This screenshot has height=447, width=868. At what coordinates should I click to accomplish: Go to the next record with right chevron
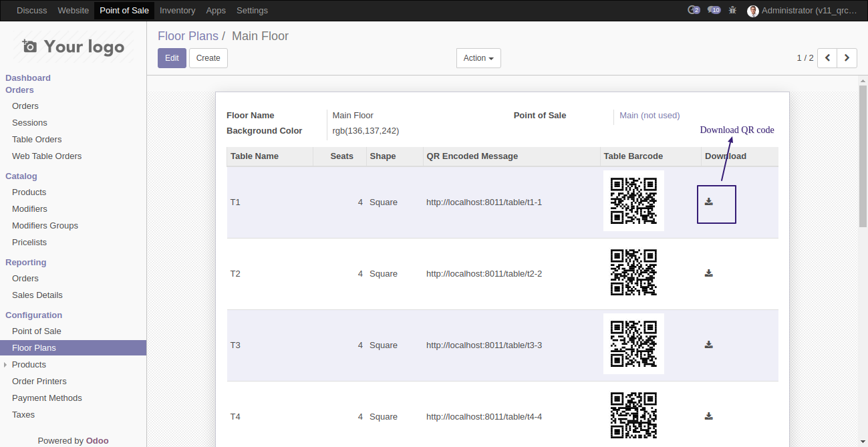tap(847, 58)
